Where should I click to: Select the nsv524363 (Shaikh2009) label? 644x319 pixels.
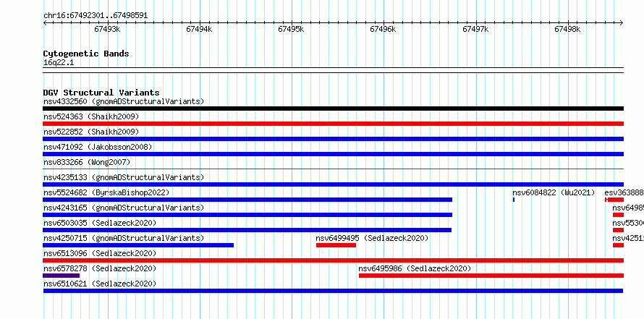(x=91, y=116)
